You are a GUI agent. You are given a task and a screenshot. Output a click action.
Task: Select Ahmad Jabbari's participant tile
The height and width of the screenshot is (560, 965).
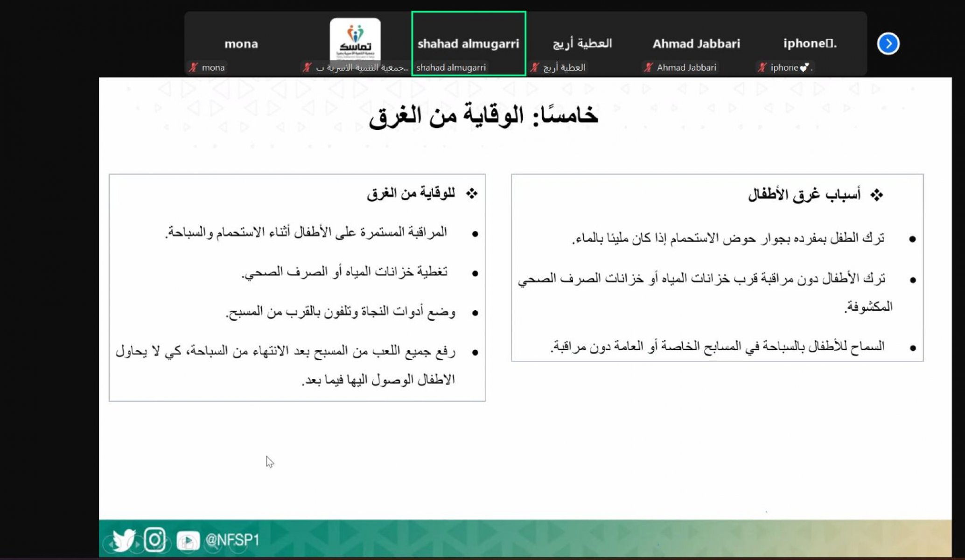(x=696, y=43)
